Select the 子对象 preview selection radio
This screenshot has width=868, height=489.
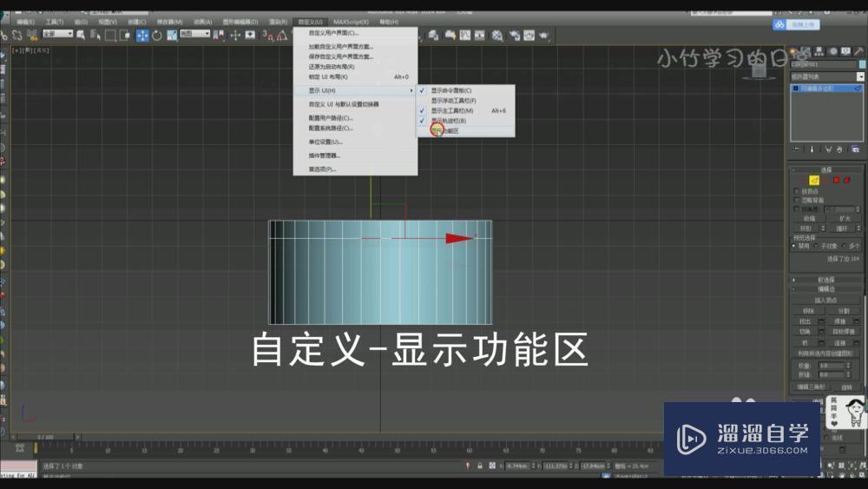(817, 246)
